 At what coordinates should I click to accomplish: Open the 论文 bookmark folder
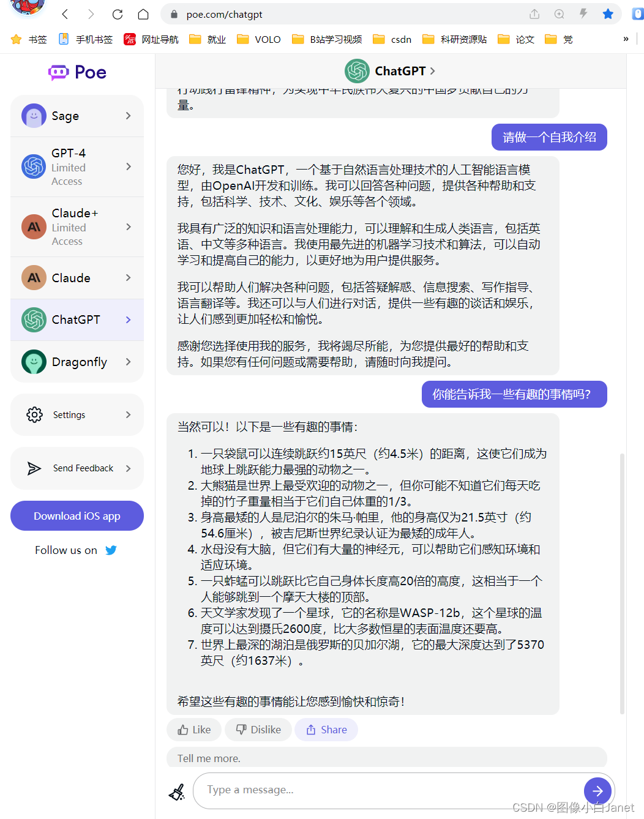[516, 39]
